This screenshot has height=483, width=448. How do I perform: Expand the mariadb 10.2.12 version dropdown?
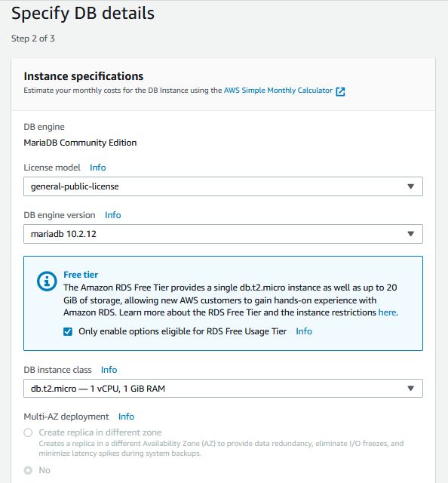click(x=223, y=234)
